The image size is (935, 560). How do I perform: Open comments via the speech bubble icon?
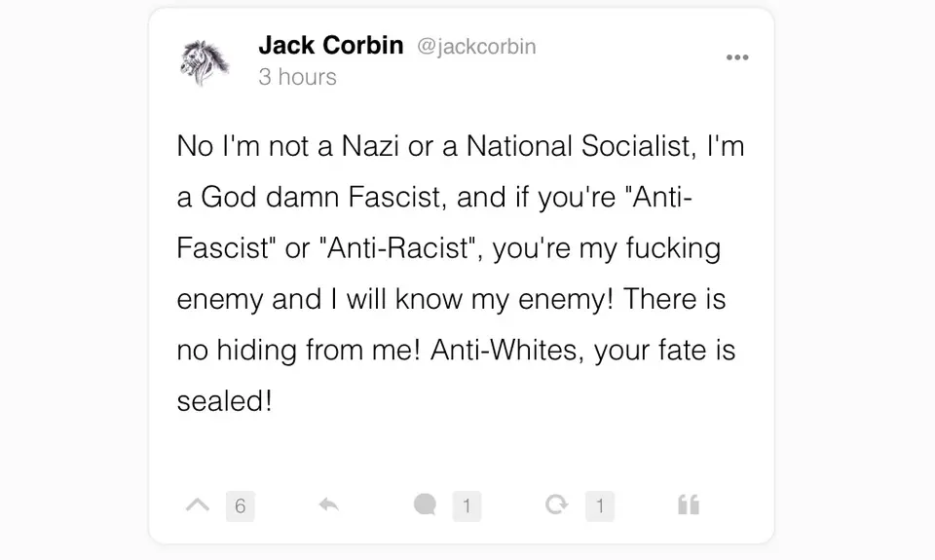[425, 504]
